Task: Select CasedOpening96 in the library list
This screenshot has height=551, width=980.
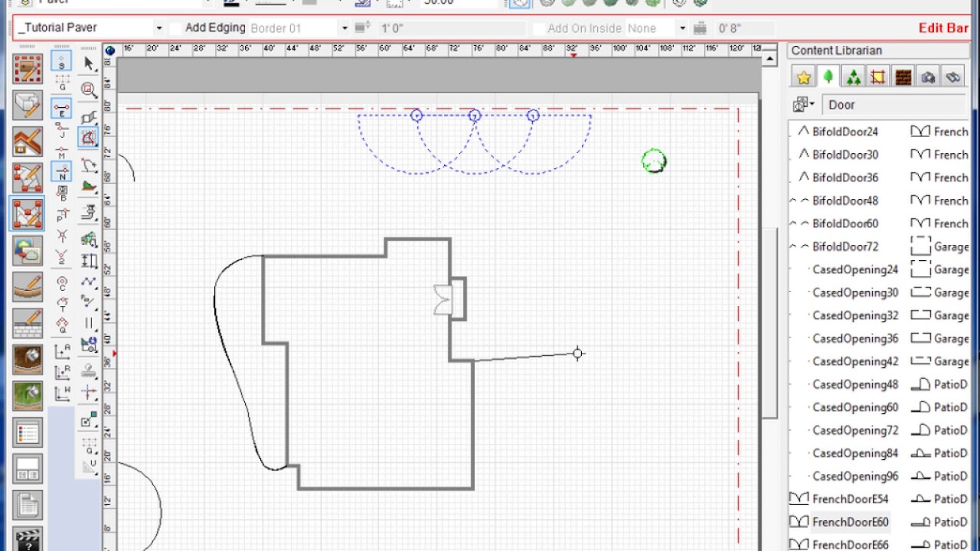Action: tap(855, 476)
